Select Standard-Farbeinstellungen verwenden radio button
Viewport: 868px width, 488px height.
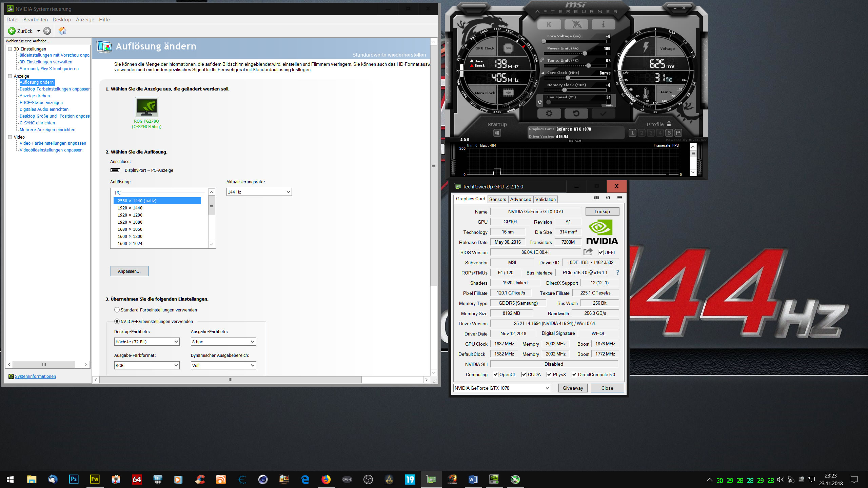[117, 310]
